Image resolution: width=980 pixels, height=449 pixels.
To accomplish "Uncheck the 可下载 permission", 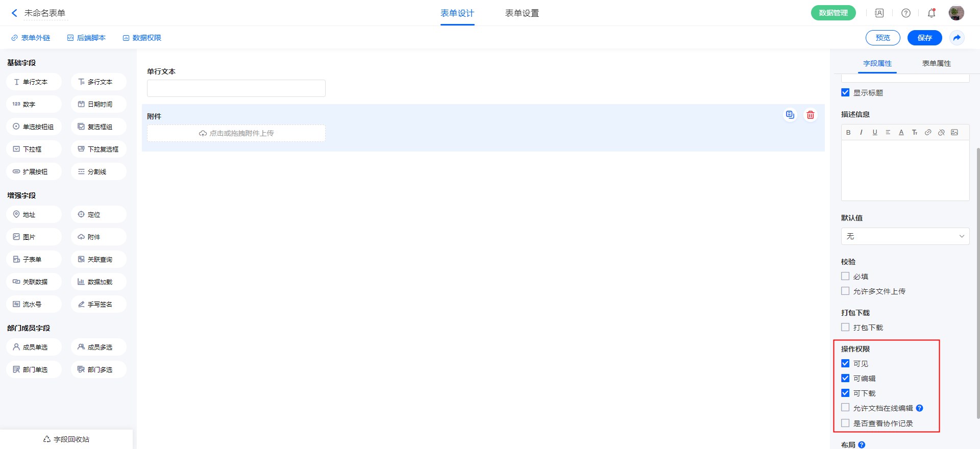I will 845,393.
